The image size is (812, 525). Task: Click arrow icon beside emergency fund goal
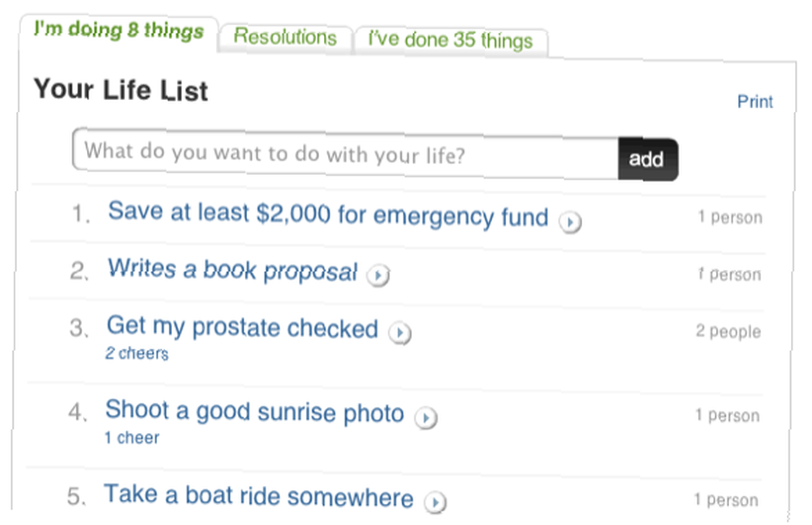click(x=570, y=222)
